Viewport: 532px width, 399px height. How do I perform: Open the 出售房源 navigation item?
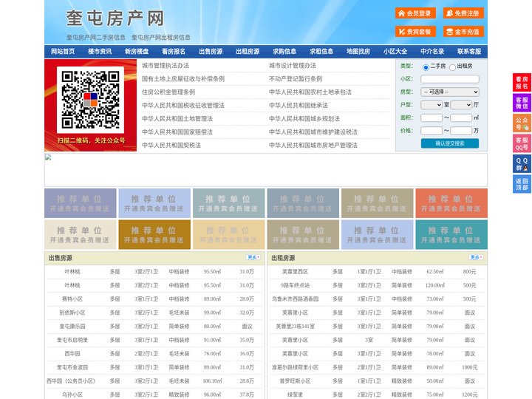coord(211,52)
